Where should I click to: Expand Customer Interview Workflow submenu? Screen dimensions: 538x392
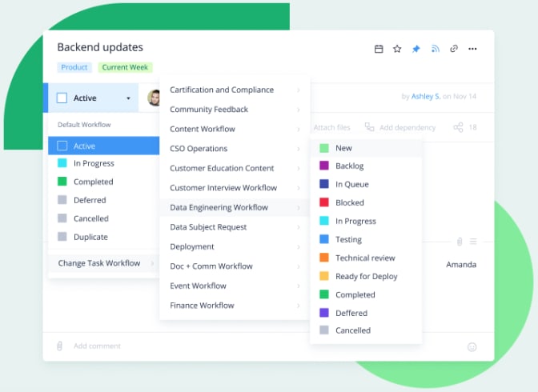tap(235, 187)
